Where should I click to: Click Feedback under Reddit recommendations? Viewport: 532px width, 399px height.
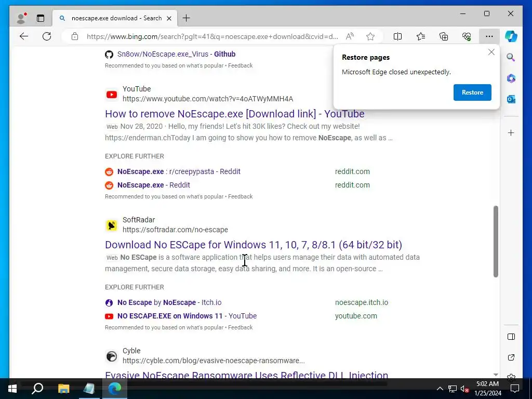point(240,196)
